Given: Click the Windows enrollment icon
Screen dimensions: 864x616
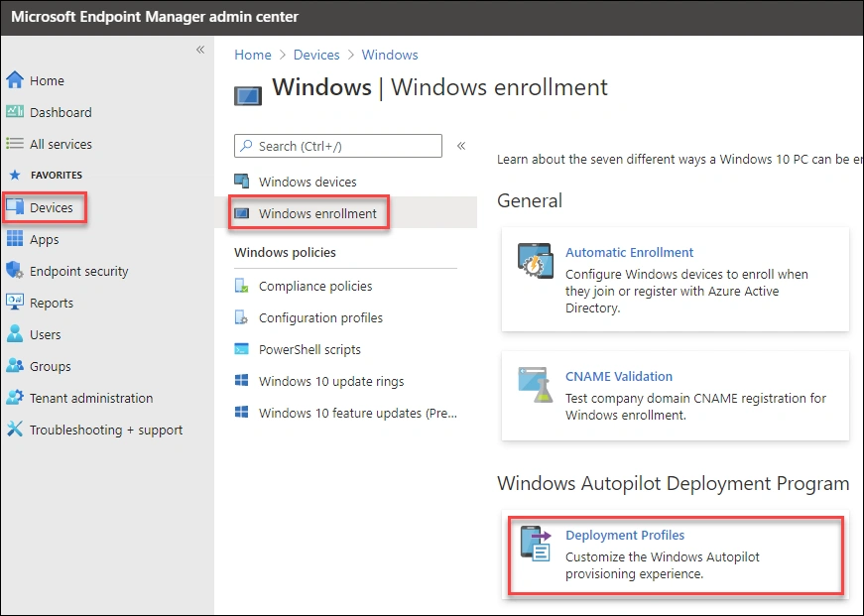Looking at the screenshot, I should coord(242,213).
